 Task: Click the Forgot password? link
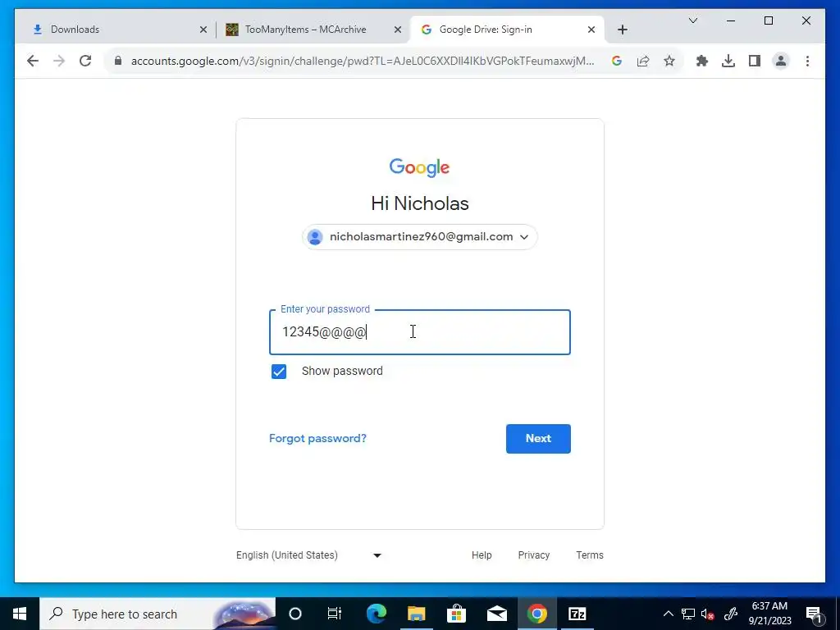coord(317,438)
